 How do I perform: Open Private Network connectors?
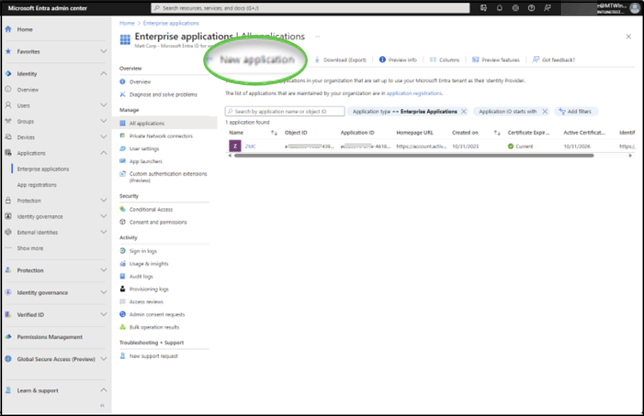(x=161, y=136)
